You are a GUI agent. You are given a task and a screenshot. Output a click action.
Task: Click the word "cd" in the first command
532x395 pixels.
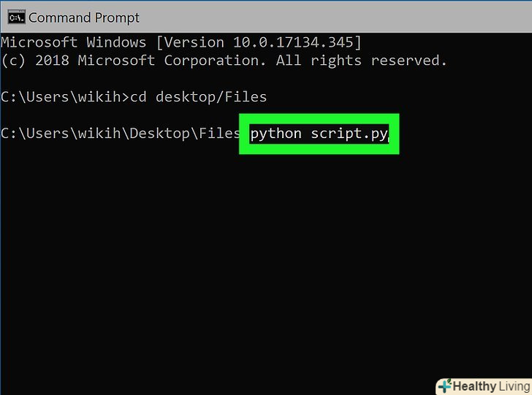pyautogui.click(x=139, y=96)
